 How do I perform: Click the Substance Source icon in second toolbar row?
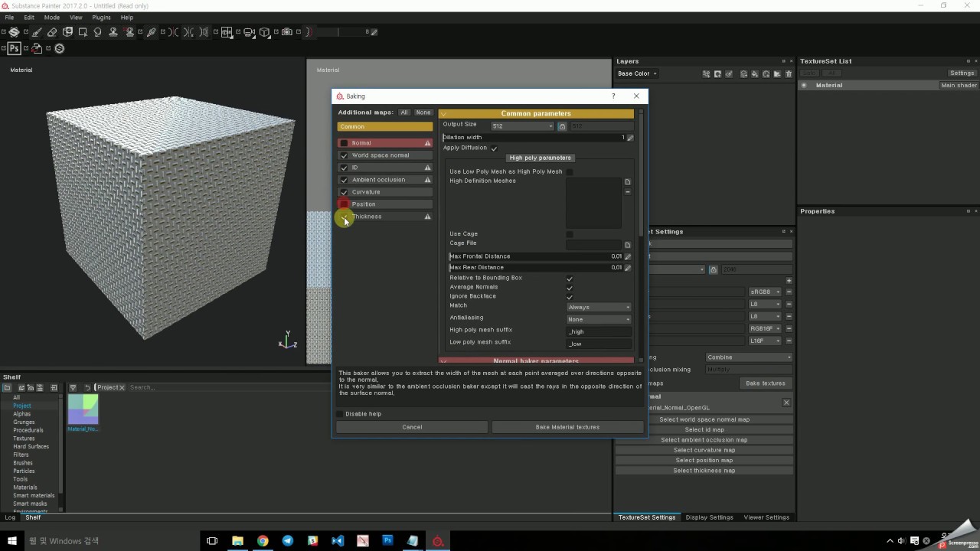click(59, 48)
